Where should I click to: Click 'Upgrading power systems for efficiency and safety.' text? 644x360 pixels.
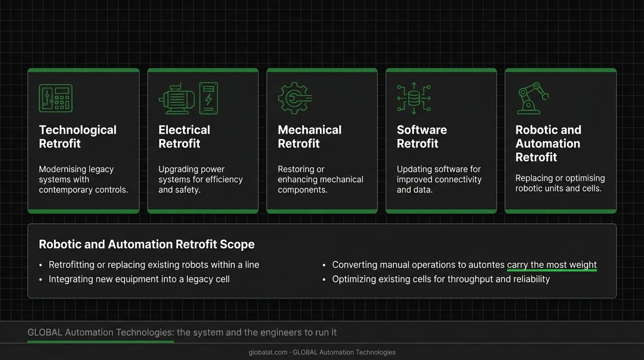pyautogui.click(x=200, y=179)
